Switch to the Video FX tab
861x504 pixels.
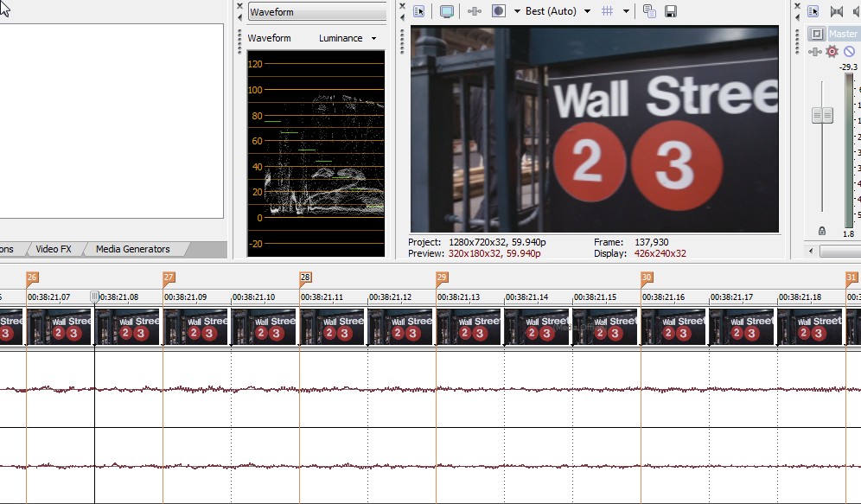tap(54, 249)
